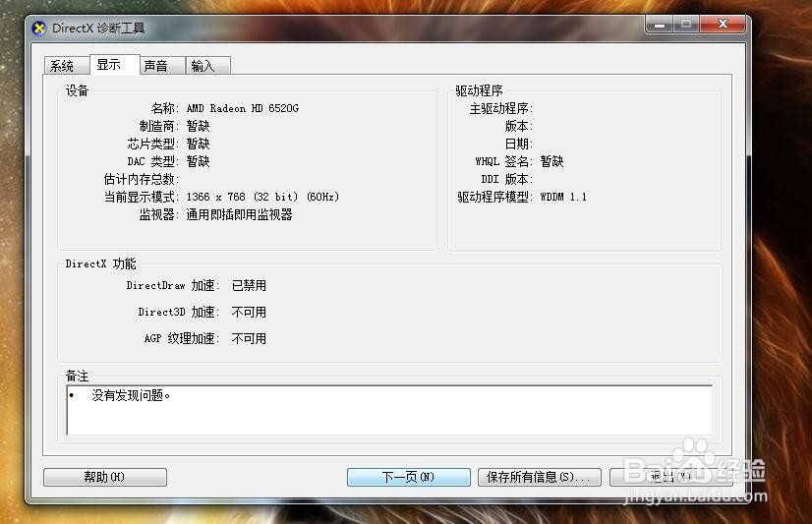
Task: Click inside the 备注 notes text box
Action: click(x=389, y=410)
